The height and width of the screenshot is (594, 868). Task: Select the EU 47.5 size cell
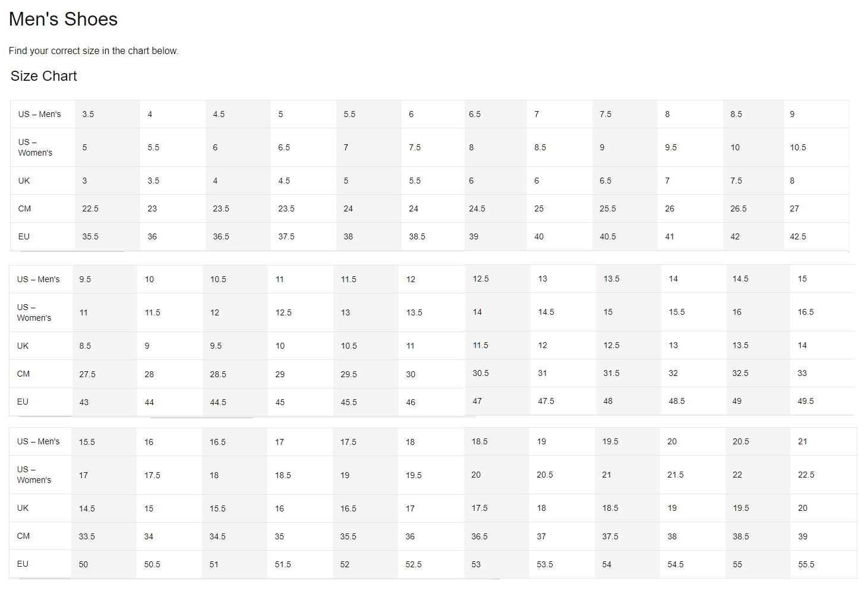tap(546, 401)
